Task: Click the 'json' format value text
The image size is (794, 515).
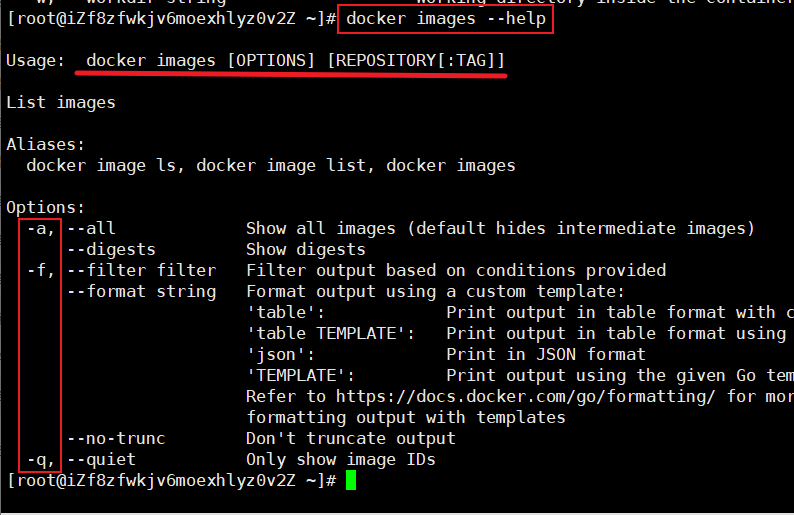Action: coord(281,354)
